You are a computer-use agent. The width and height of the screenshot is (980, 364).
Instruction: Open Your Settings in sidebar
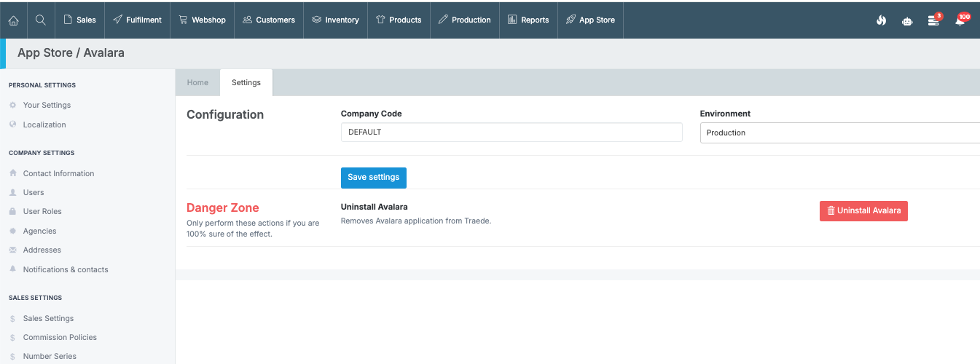[47, 105]
